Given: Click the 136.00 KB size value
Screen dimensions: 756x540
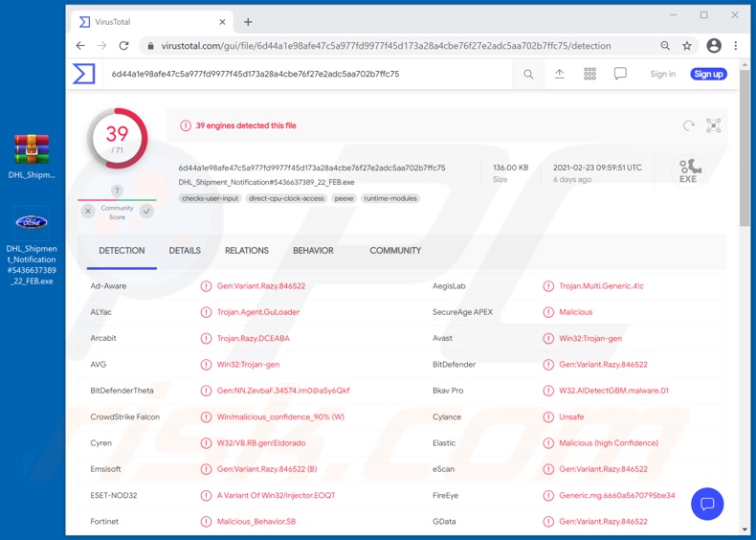Looking at the screenshot, I should [511, 168].
